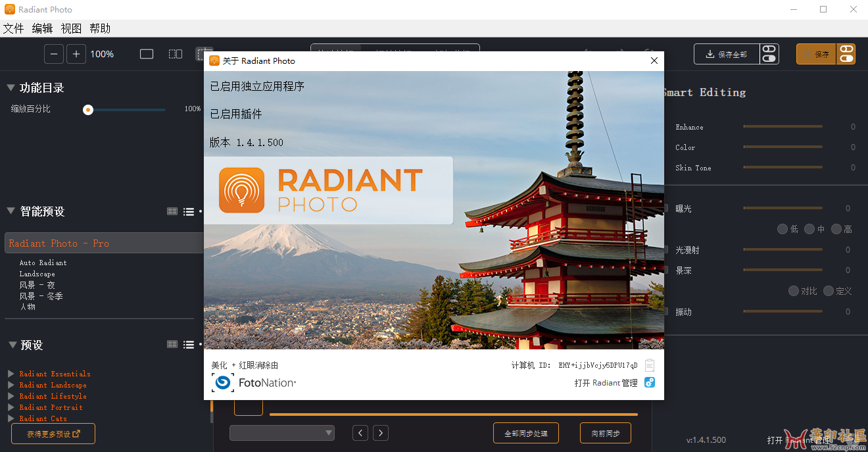868x452 pixels.
Task: Choose the Auto Radiant preset
Action: pyautogui.click(x=43, y=263)
